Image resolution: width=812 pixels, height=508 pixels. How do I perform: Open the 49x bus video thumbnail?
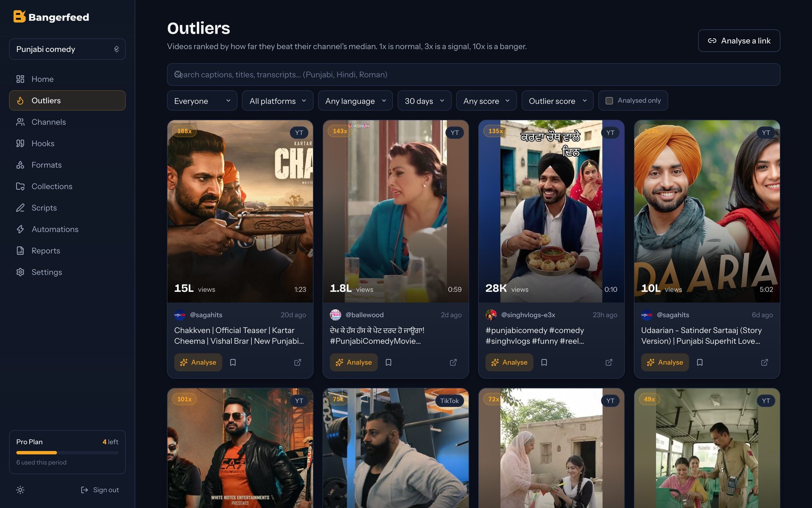pos(707,448)
